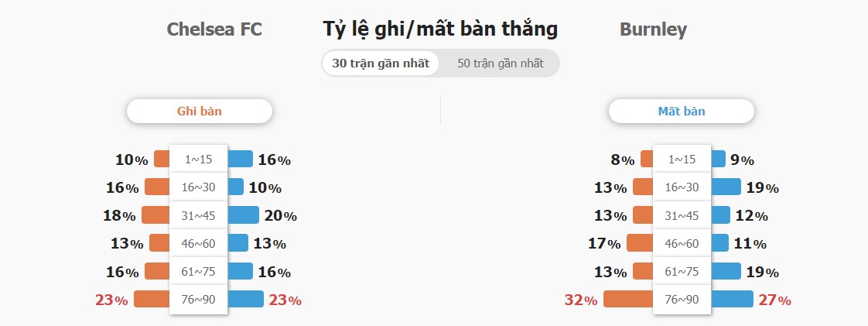Select Burnley team heading
The width and height of the screenshot is (868, 326).
coord(653,29)
